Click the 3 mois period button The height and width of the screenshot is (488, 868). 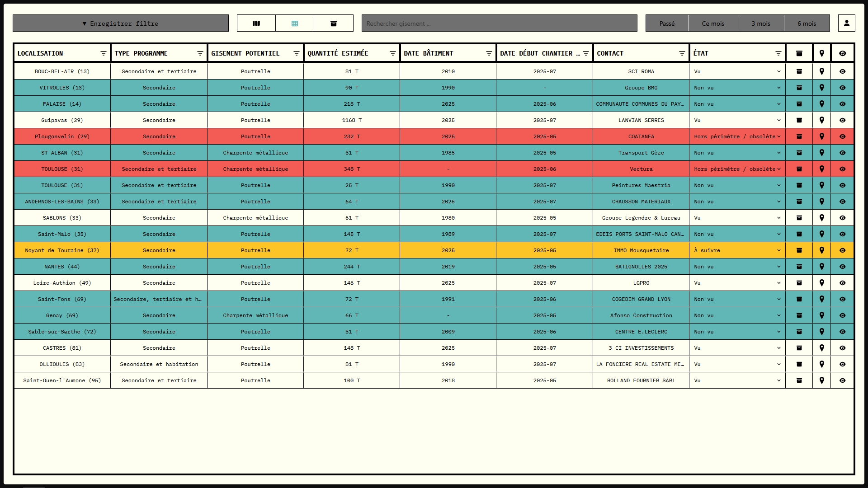(x=760, y=23)
